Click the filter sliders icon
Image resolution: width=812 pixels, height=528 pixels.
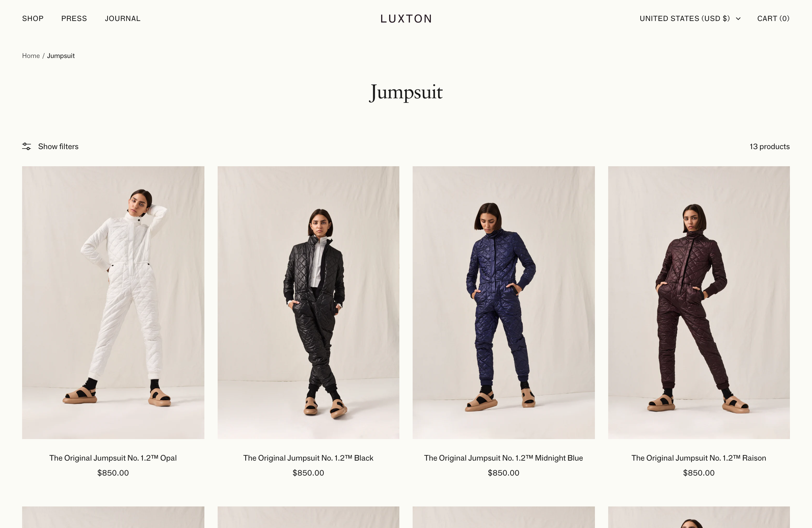pos(27,146)
